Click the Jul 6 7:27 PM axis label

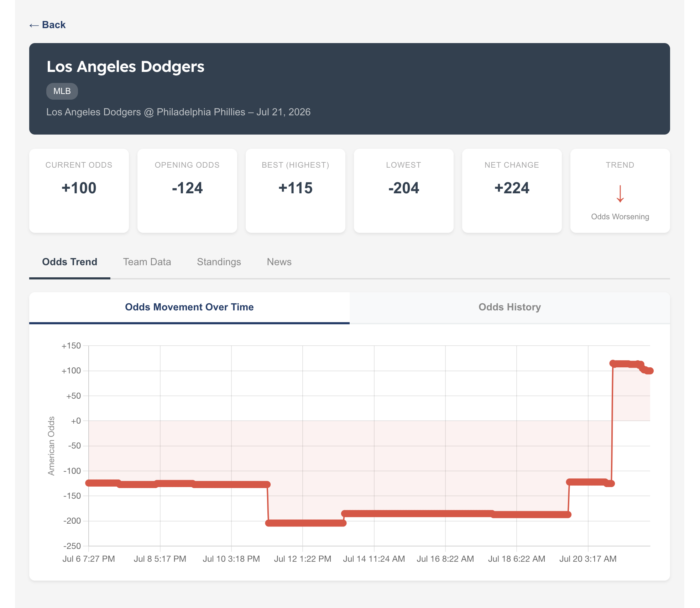click(x=89, y=559)
